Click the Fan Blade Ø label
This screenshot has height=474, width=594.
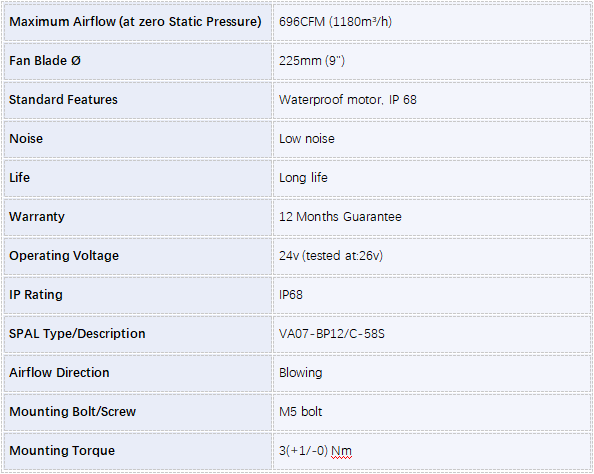(45, 61)
